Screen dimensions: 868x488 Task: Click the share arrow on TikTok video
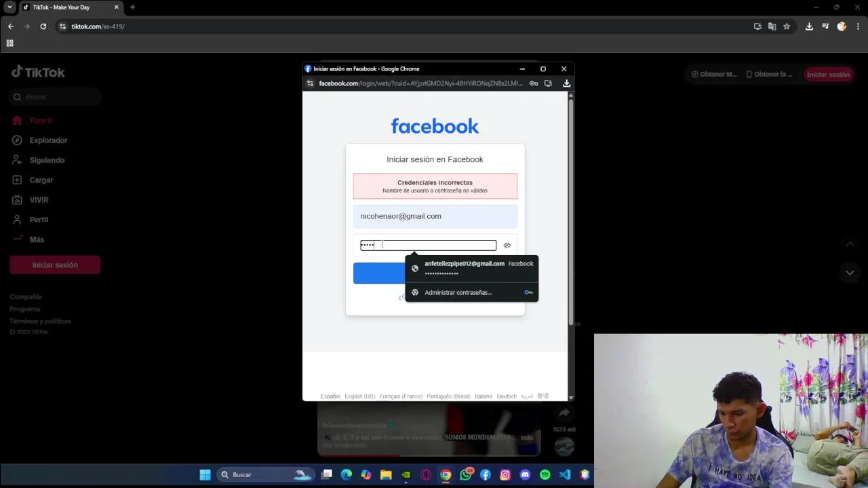564,413
